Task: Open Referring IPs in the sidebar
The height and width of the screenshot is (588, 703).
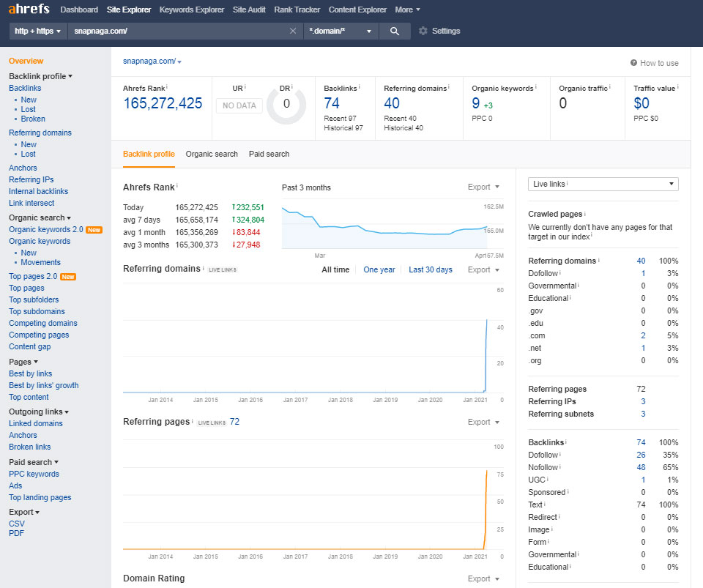Action: tap(31, 179)
